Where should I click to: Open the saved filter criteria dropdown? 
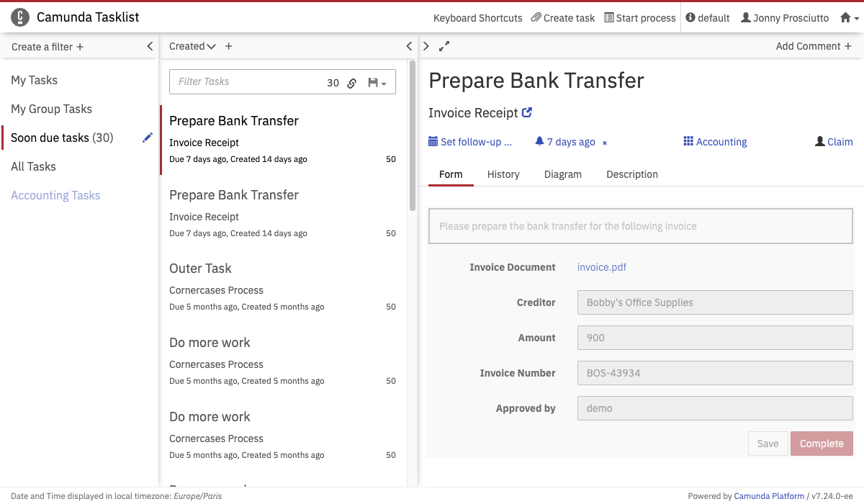point(377,83)
